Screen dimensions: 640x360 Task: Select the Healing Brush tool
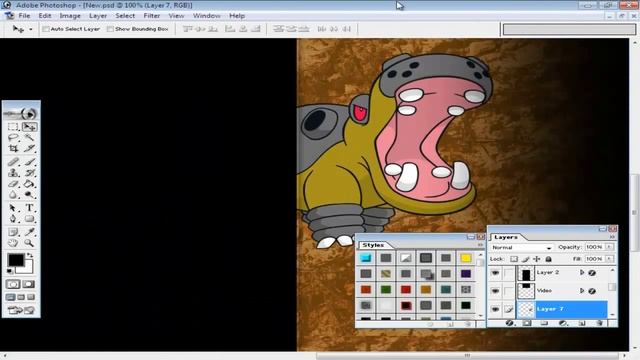coord(13,162)
